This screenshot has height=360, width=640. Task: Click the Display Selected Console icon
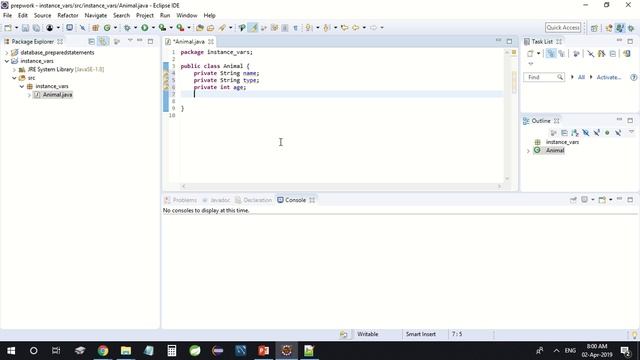[x=584, y=200]
